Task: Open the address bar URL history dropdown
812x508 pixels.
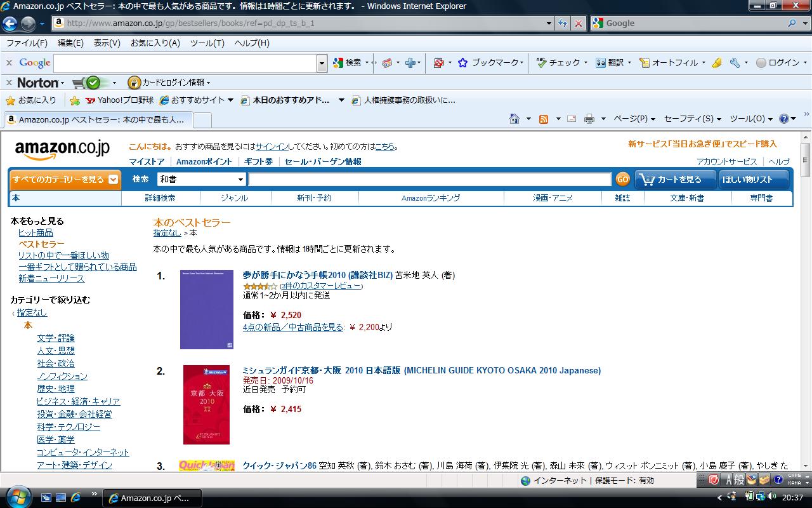Action: pos(549,23)
